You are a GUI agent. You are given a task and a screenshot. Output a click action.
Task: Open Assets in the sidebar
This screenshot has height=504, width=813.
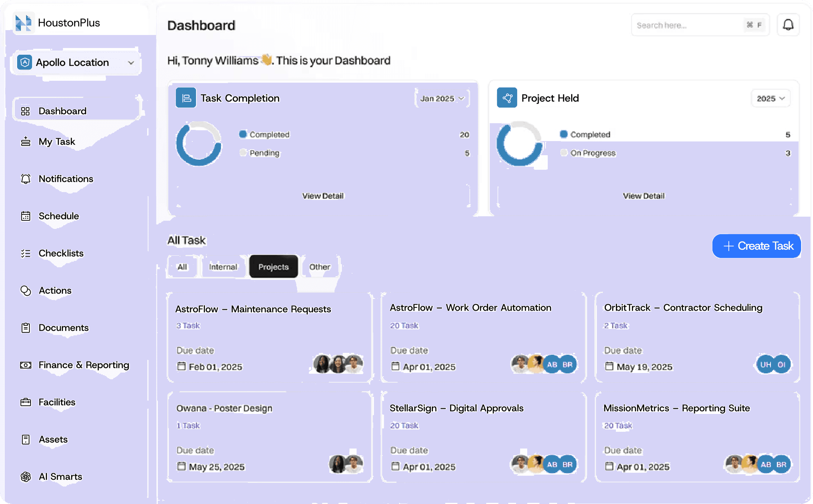coord(53,439)
